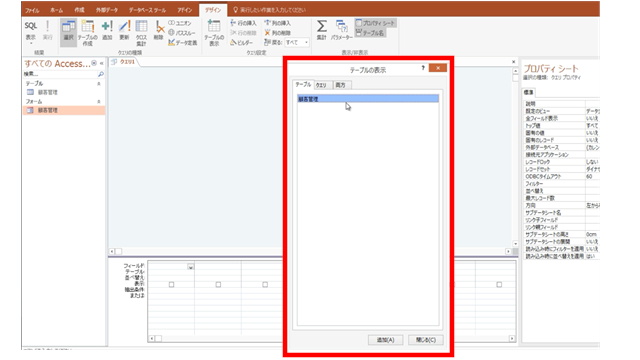
Task: Open the SQL view button
Action: coord(31,31)
